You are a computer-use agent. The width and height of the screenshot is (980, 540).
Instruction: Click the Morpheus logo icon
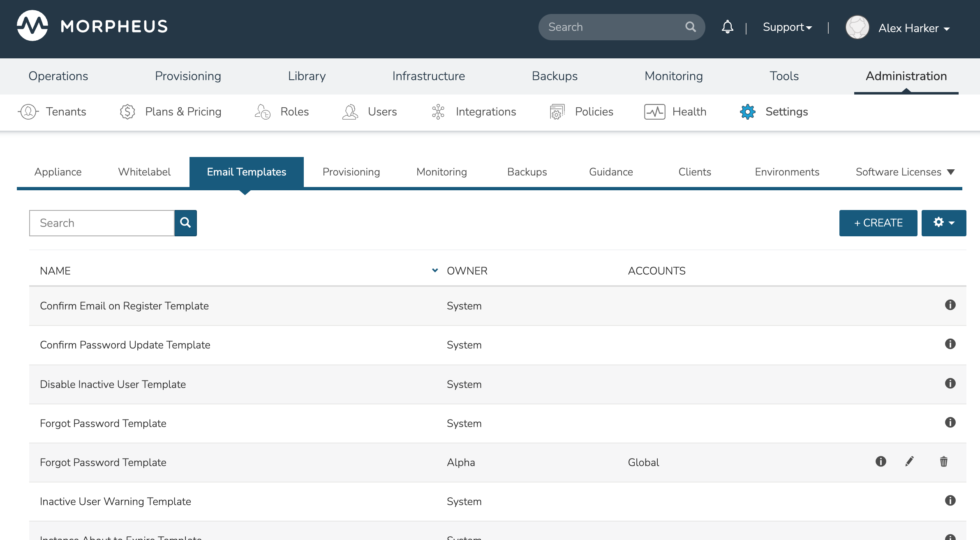coord(32,25)
